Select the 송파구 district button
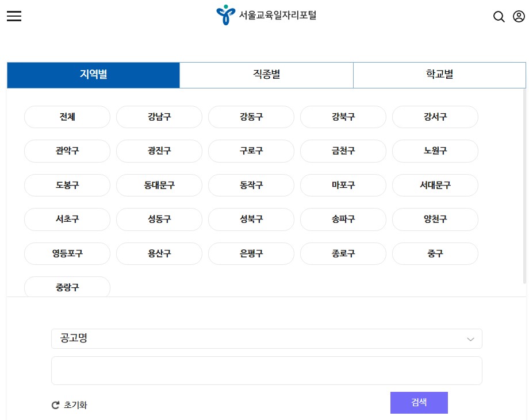This screenshot has width=529, height=420. tap(343, 219)
